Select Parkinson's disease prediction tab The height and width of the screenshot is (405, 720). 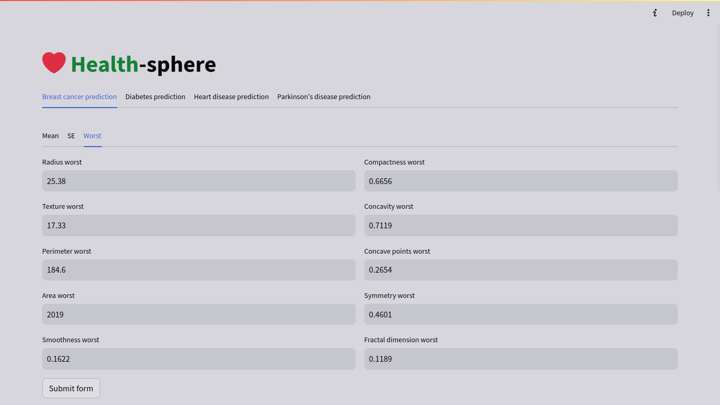323,97
